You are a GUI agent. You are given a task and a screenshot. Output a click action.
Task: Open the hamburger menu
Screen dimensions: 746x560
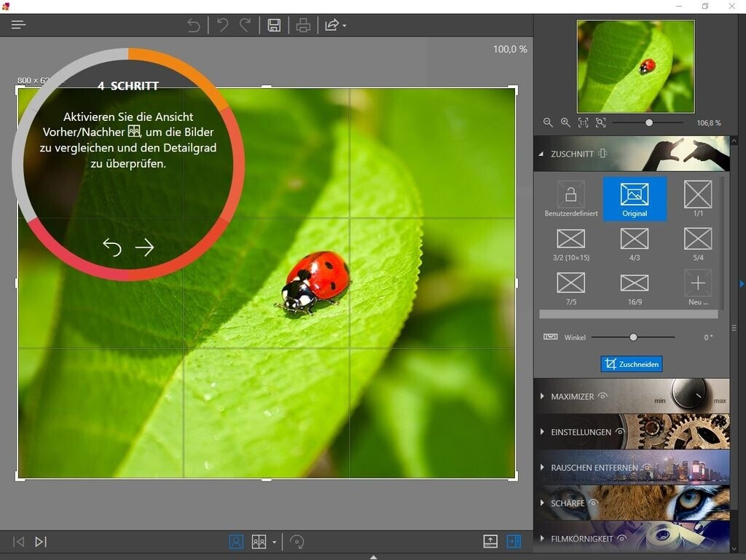coord(18,25)
